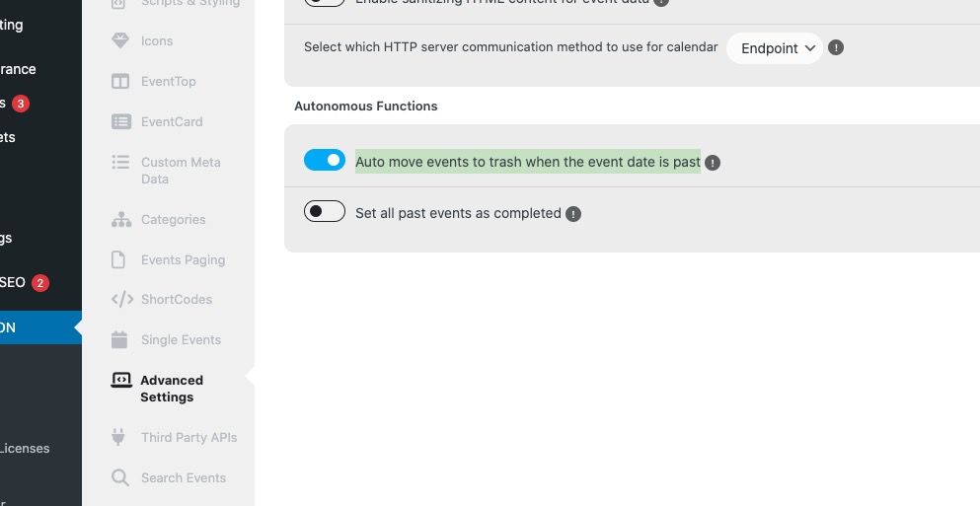This screenshot has height=506, width=980.
Task: Click the Third Party APIs plug icon
Action: (118, 437)
